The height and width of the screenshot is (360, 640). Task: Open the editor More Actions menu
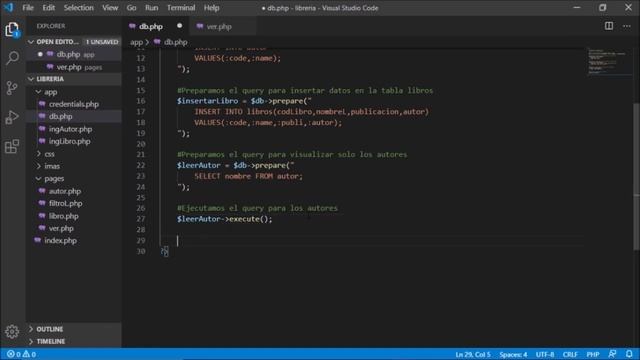[627, 26]
